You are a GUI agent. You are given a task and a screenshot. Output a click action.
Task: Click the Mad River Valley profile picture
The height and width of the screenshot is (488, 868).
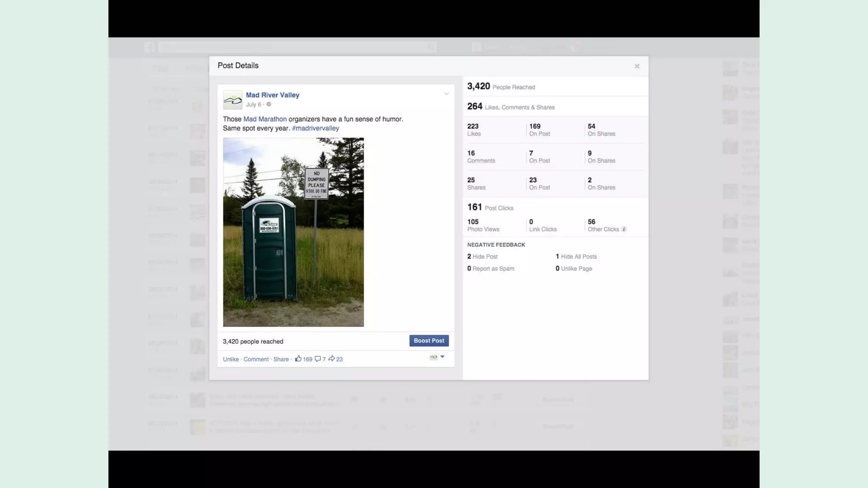[x=233, y=100]
